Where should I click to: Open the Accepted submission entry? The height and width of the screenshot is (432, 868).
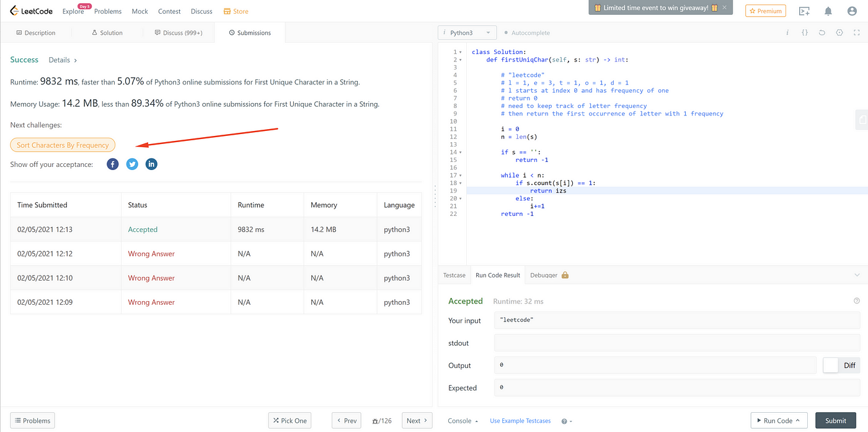(143, 229)
